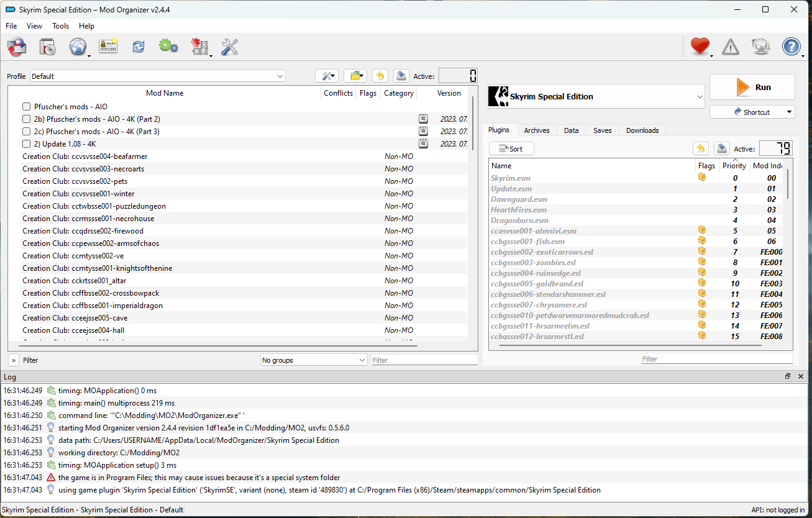Click the flag icon for Skyrim.esm
The image size is (812, 518).
pyautogui.click(x=702, y=178)
